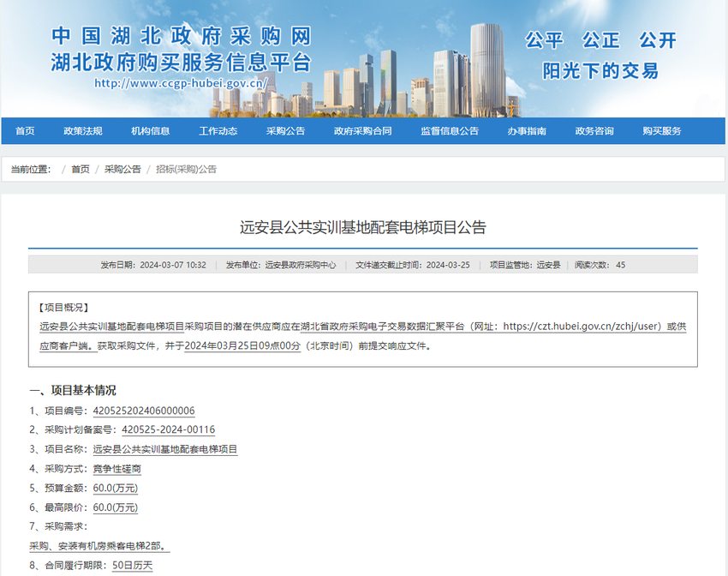Open the 首页 navigation menu item
The width and height of the screenshot is (728, 576).
pos(25,131)
